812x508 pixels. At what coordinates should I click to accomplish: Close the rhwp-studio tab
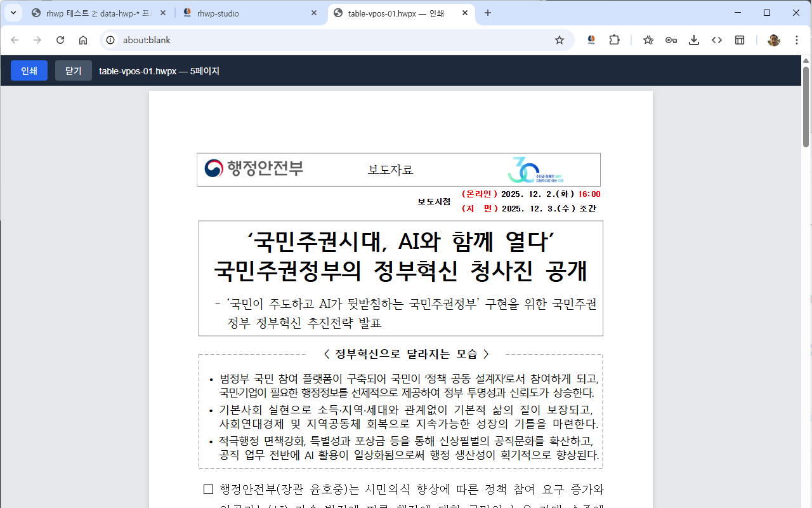[313, 13]
